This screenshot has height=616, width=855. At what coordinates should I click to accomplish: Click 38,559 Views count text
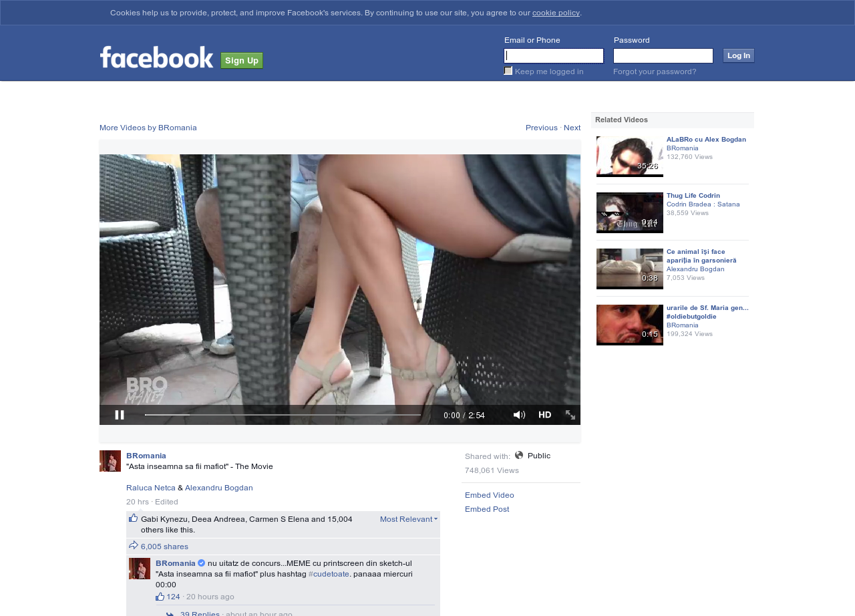(687, 213)
